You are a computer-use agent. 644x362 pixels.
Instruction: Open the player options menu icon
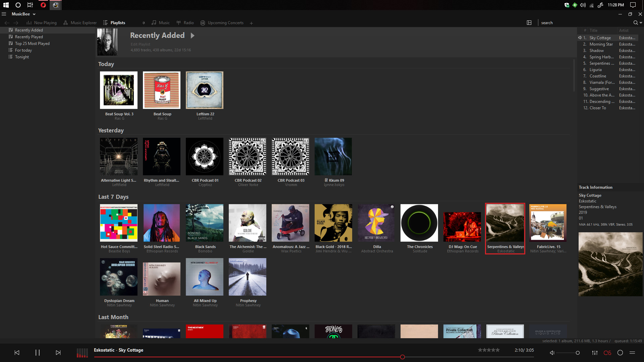coord(632,353)
